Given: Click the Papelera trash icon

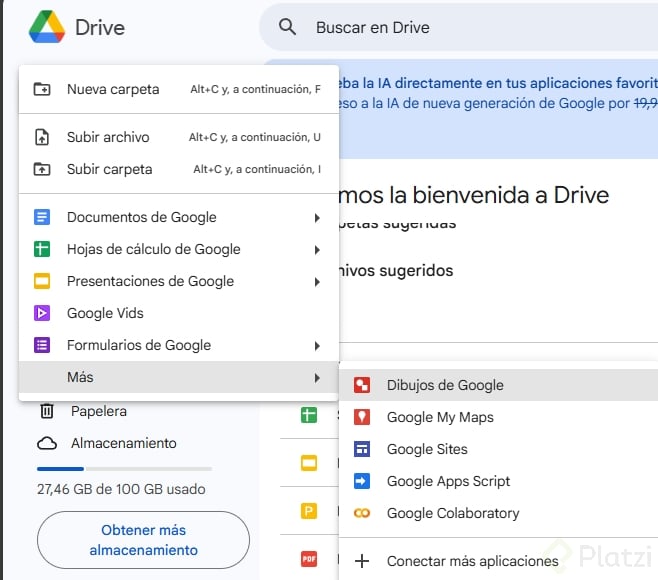Looking at the screenshot, I should tap(46, 411).
